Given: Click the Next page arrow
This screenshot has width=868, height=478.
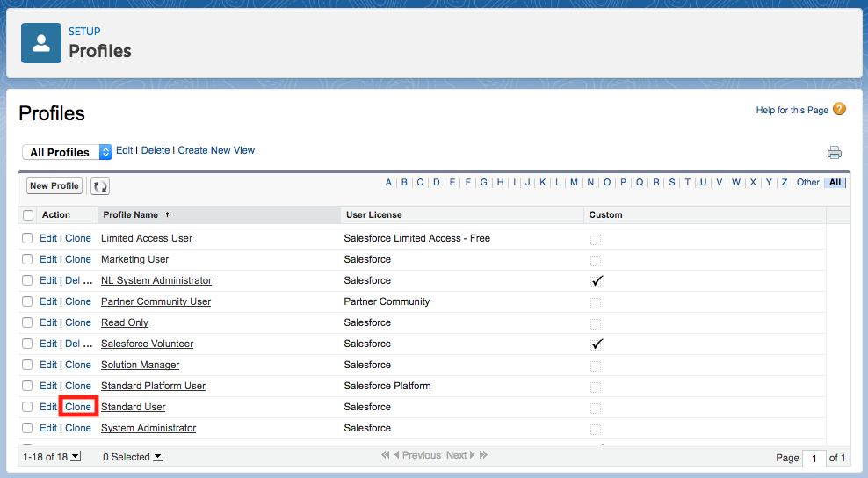Looking at the screenshot, I should point(460,455).
